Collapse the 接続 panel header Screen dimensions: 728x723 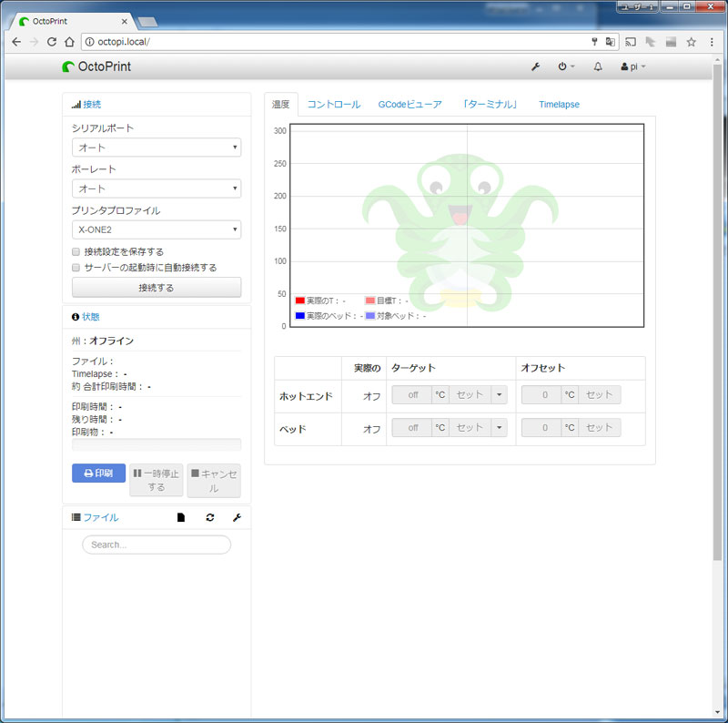pyautogui.click(x=92, y=105)
